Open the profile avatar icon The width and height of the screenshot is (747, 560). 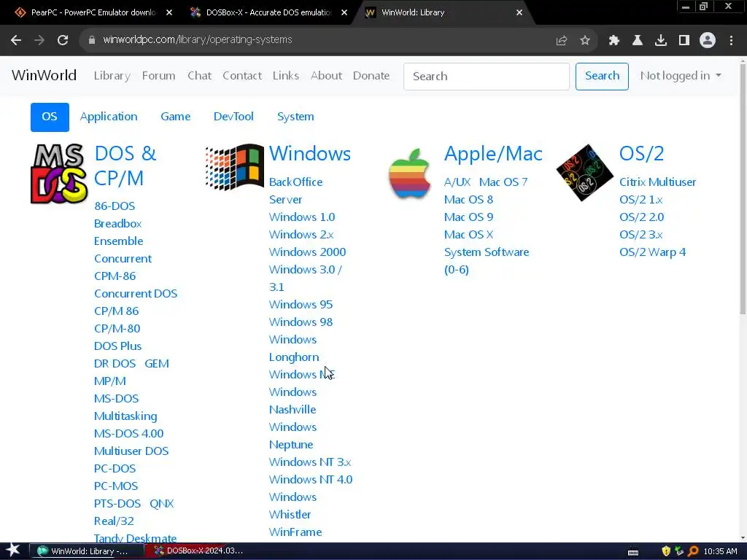click(708, 41)
